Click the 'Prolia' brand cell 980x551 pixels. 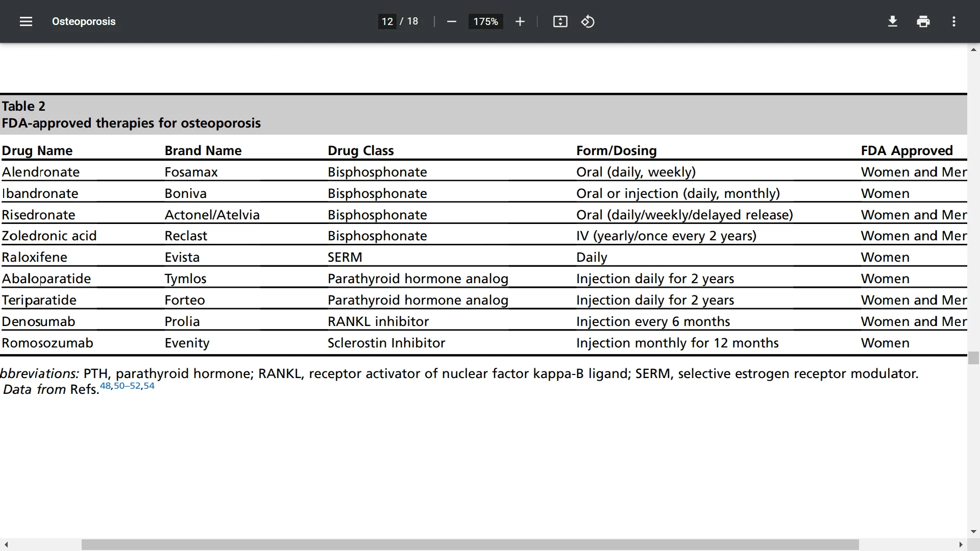click(x=182, y=321)
